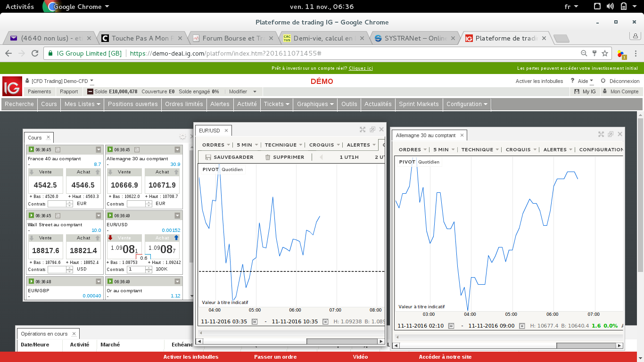Viewport: 644px width, 362px height.
Task: Click the Vente price 4542.5 for France 40
Action: (x=45, y=185)
